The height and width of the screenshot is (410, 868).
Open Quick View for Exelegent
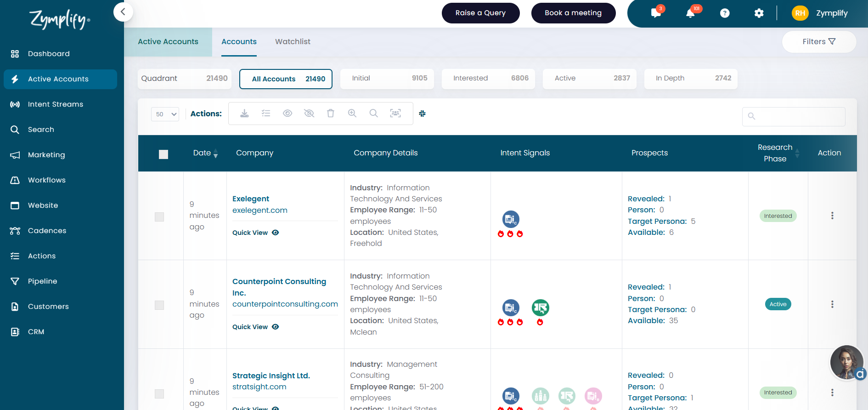coord(255,233)
